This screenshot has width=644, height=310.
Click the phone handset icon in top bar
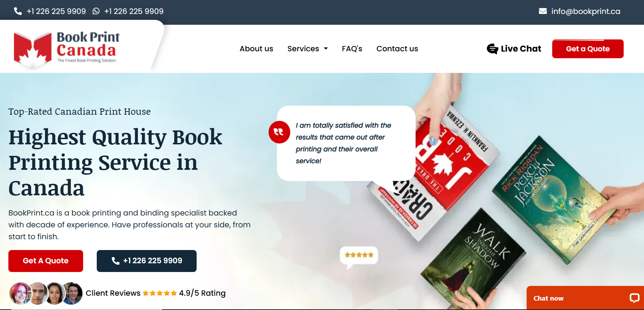(18, 11)
